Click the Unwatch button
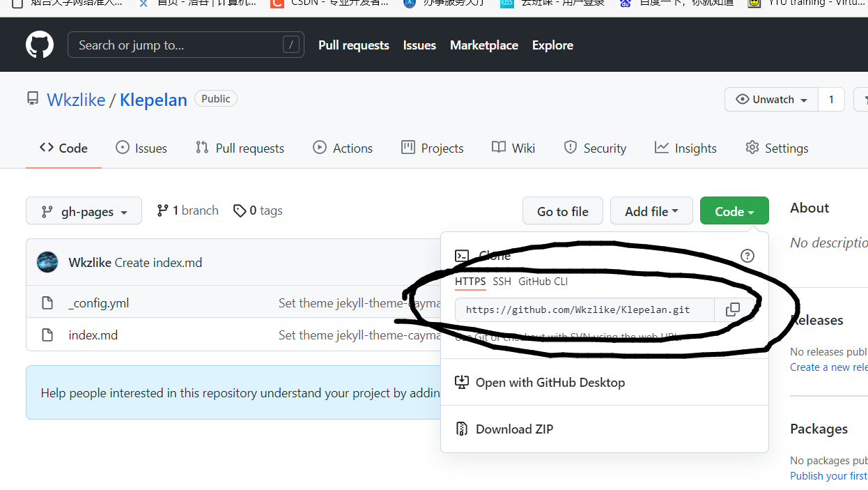 tap(771, 100)
